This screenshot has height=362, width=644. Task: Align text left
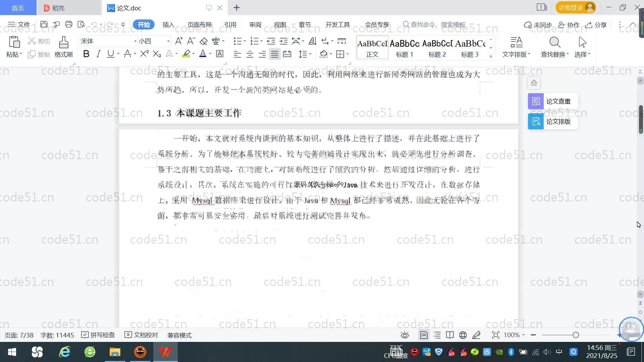click(237, 54)
